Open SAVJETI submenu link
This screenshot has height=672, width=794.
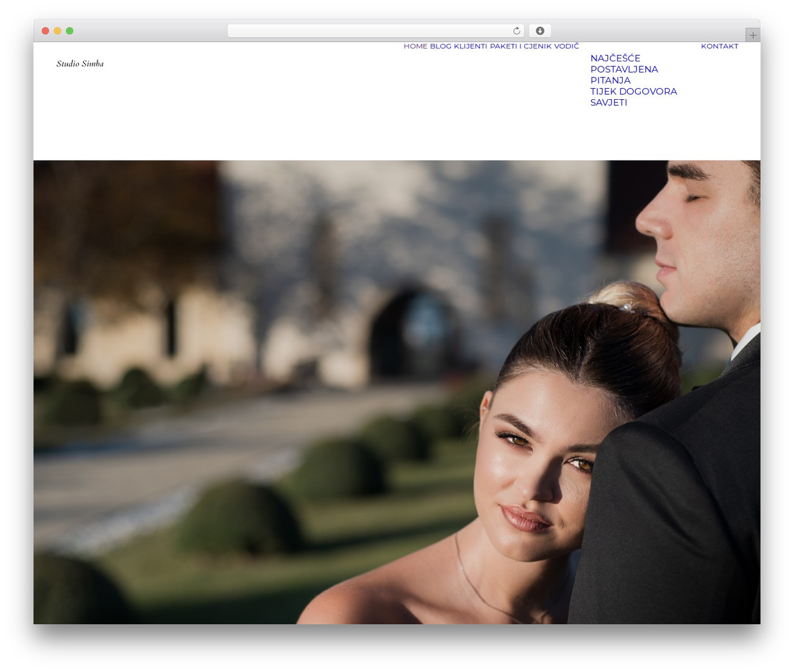click(x=609, y=102)
